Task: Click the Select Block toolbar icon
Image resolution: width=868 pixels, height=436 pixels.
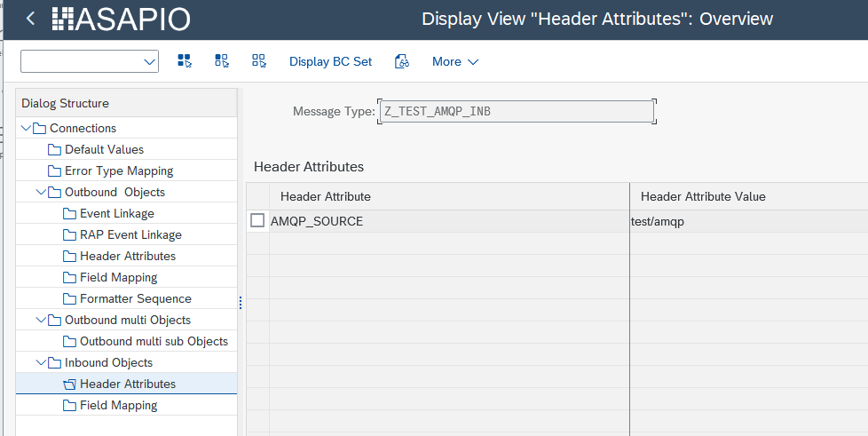Action: pyautogui.click(x=222, y=61)
